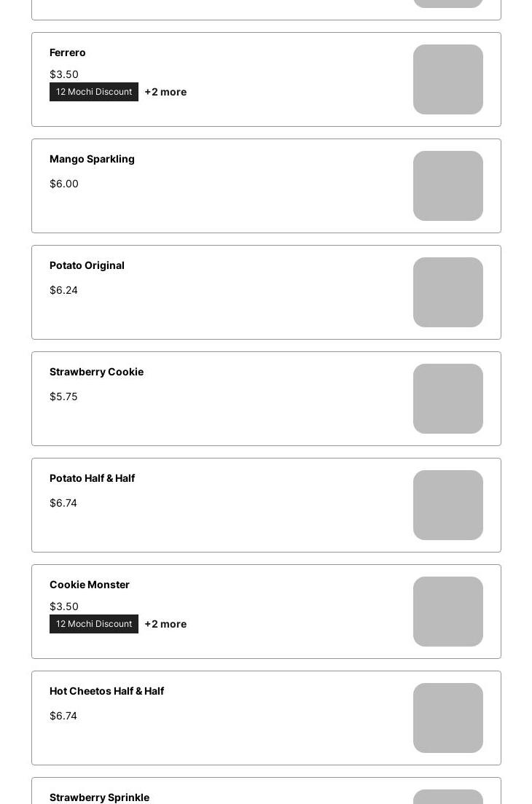Expand +2 more discounts for Cookie Monster
The height and width of the screenshot is (804, 532).
click(x=165, y=624)
